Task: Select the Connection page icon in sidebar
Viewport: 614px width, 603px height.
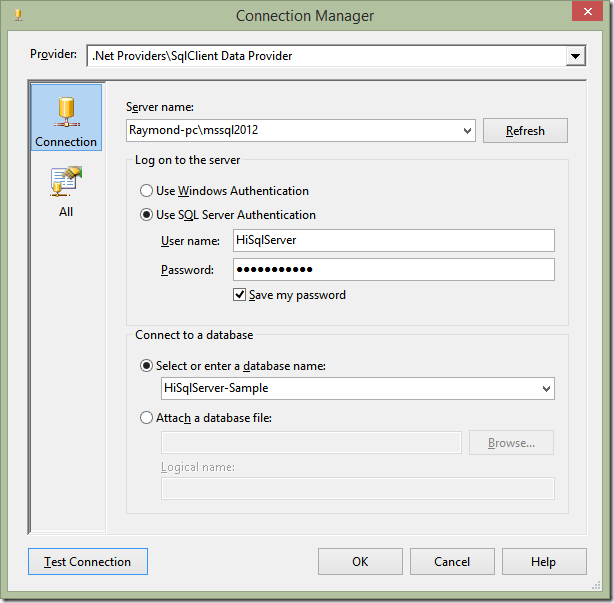Action: pos(66,118)
